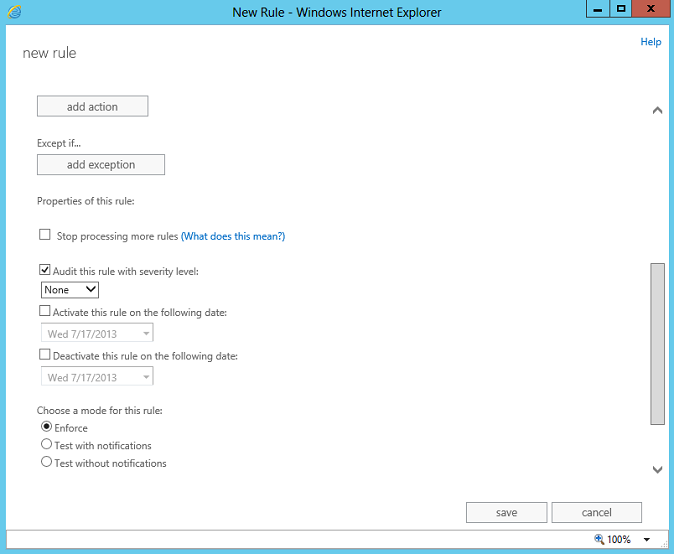
Task: Open the Help link
Action: tap(650, 42)
